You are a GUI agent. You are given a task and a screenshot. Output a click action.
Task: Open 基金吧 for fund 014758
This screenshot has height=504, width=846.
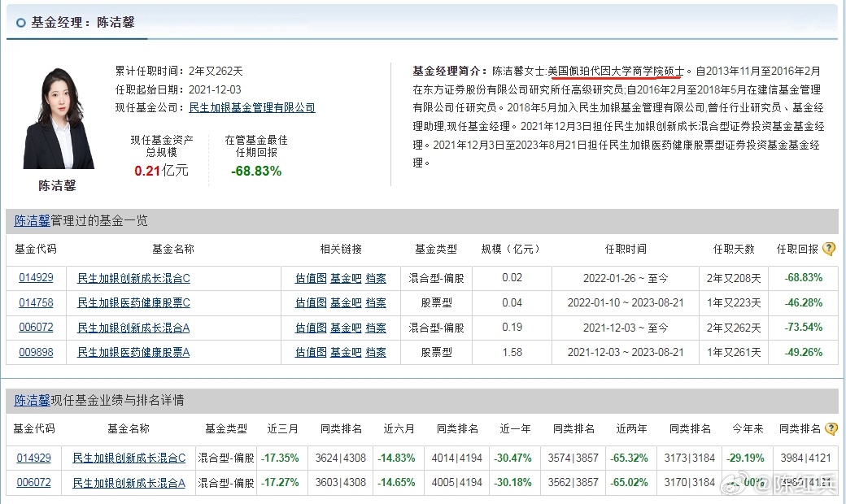tap(346, 303)
